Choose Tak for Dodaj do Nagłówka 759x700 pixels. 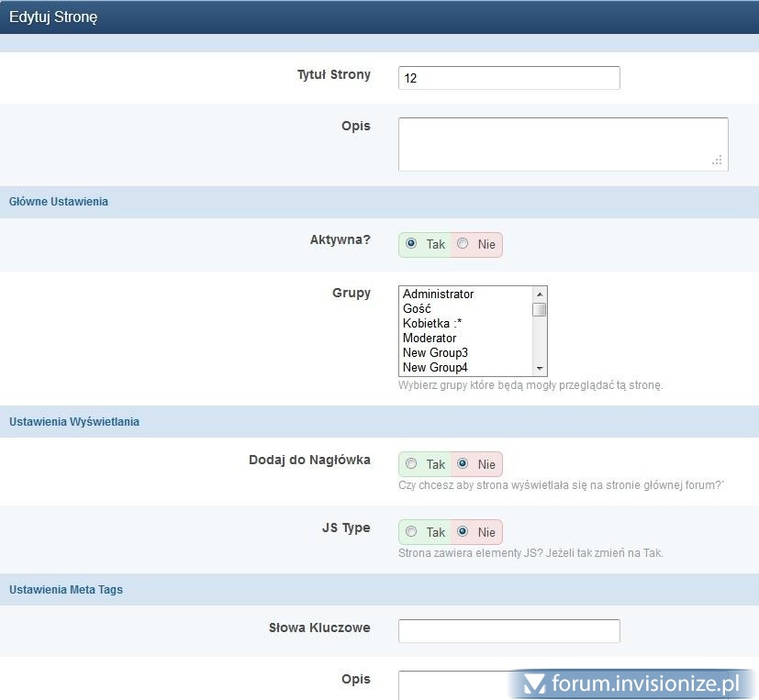point(411,463)
